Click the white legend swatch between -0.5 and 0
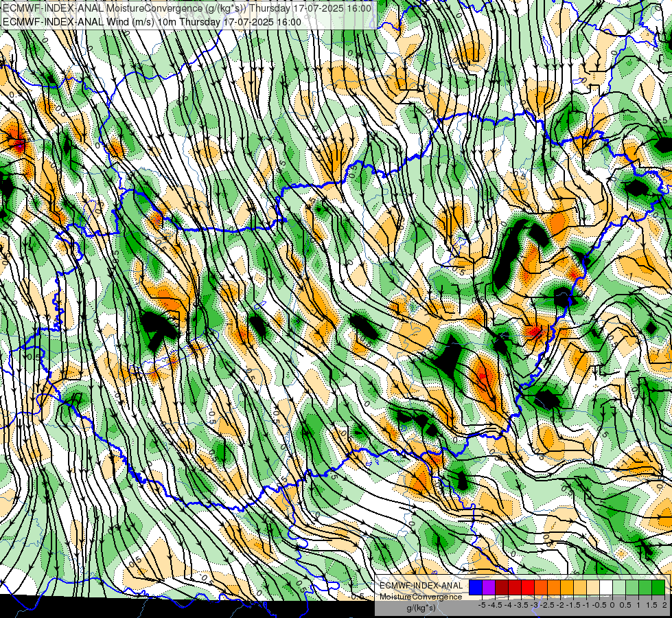Image resolution: width=672 pixels, height=618 pixels. tap(606, 588)
